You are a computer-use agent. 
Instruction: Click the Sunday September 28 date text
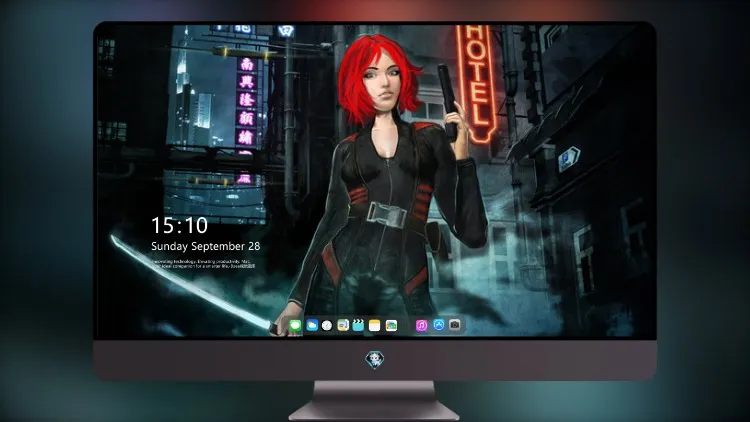(206, 246)
